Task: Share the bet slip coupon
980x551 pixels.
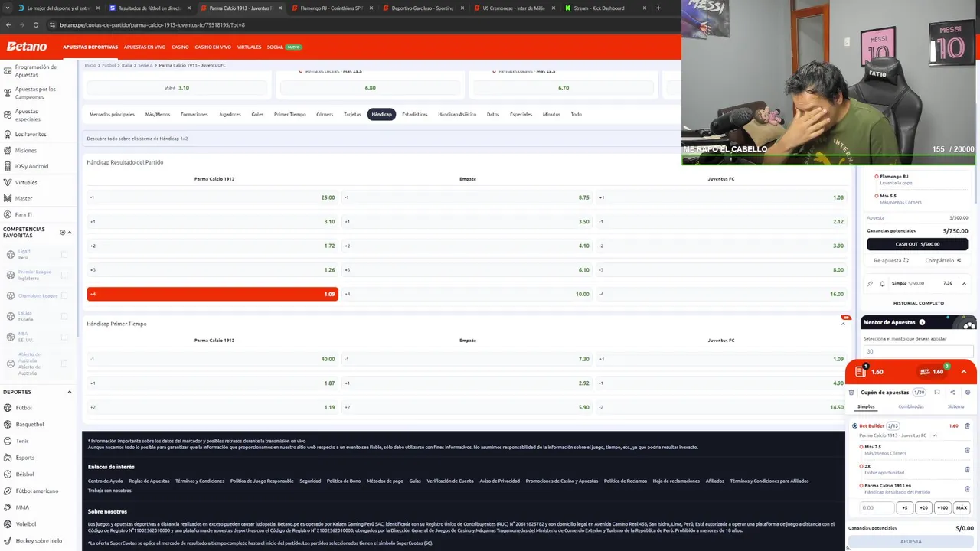Action: [x=952, y=393]
